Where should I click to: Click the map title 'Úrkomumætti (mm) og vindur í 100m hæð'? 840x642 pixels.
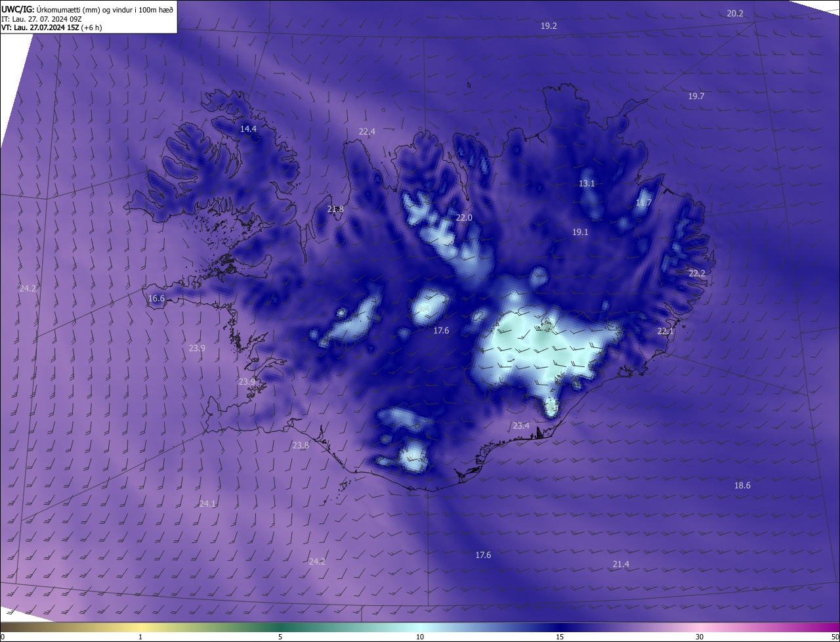click(105, 9)
